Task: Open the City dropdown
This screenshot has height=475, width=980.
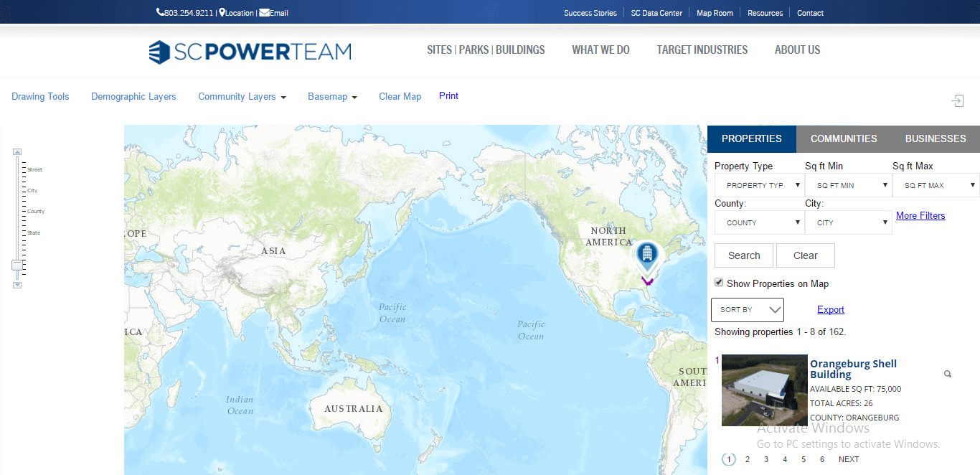Action: 849,222
